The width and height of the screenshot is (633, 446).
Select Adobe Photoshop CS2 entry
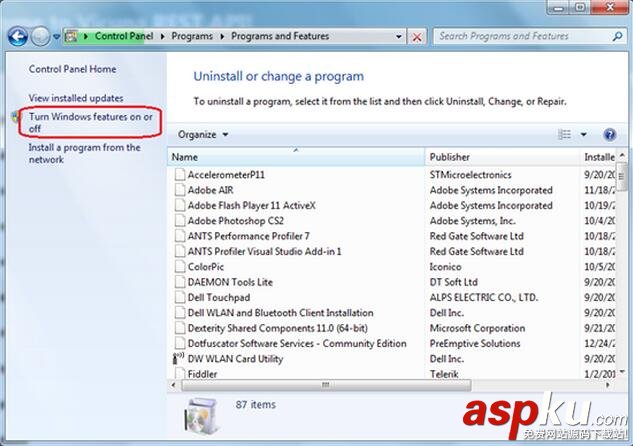pyautogui.click(x=235, y=221)
